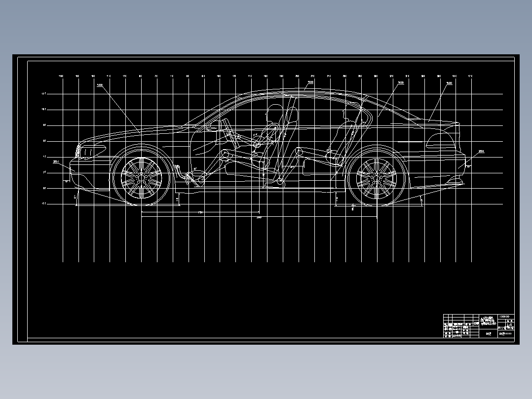Screen dimensions: 532x399
Task: Select the leader label beside the rear bumper
Action: point(481,151)
